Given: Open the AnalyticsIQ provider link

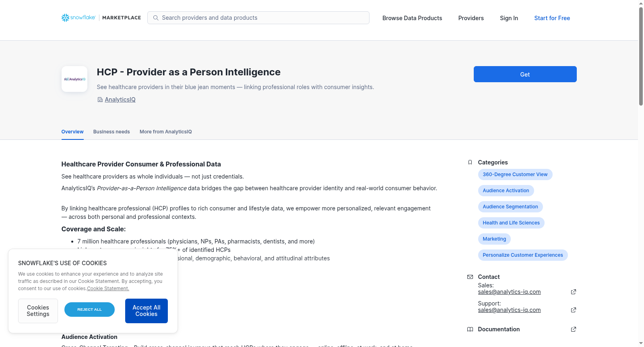Looking at the screenshot, I should pyautogui.click(x=120, y=100).
